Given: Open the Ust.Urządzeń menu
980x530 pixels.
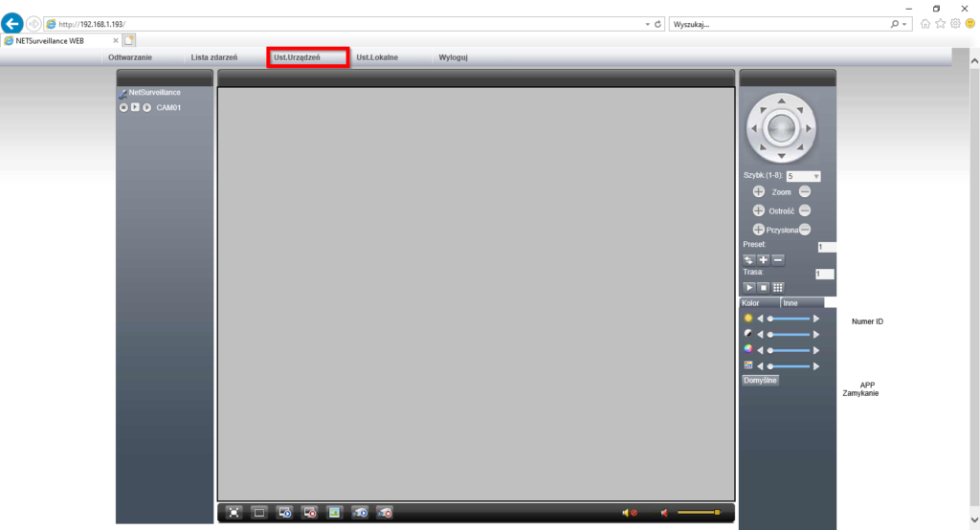Looking at the screenshot, I should click(308, 57).
